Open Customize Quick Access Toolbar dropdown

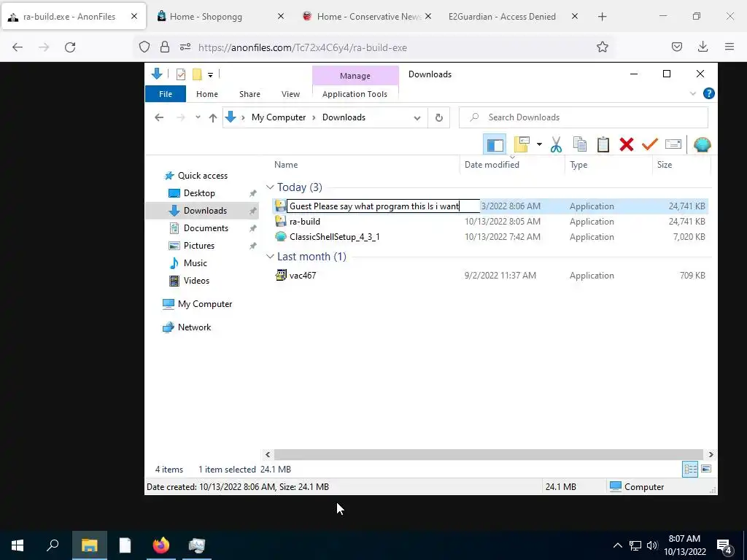click(210, 75)
